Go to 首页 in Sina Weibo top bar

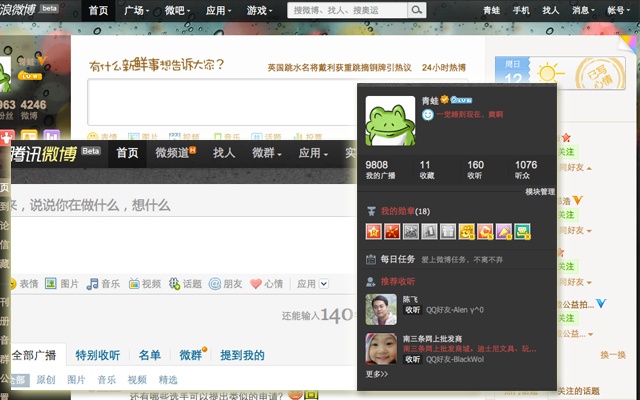(98, 10)
